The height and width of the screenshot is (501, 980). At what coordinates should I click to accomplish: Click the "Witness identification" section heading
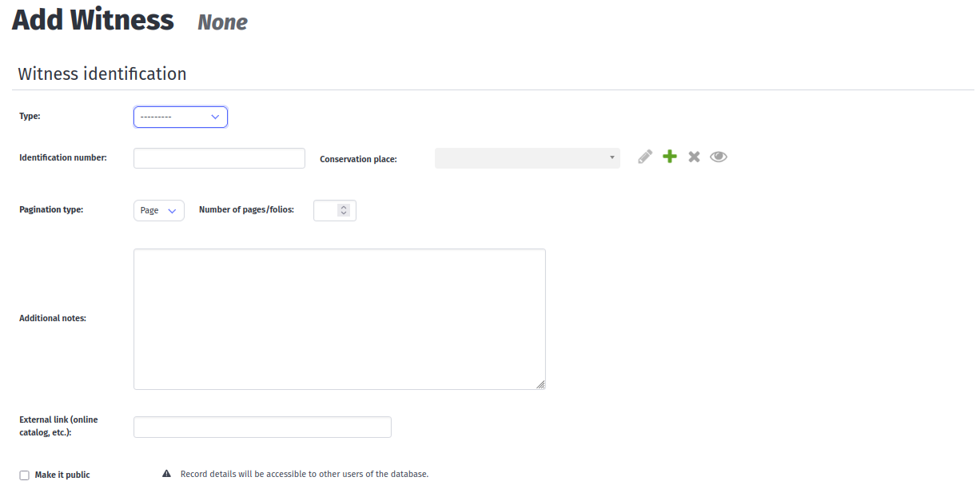[102, 73]
